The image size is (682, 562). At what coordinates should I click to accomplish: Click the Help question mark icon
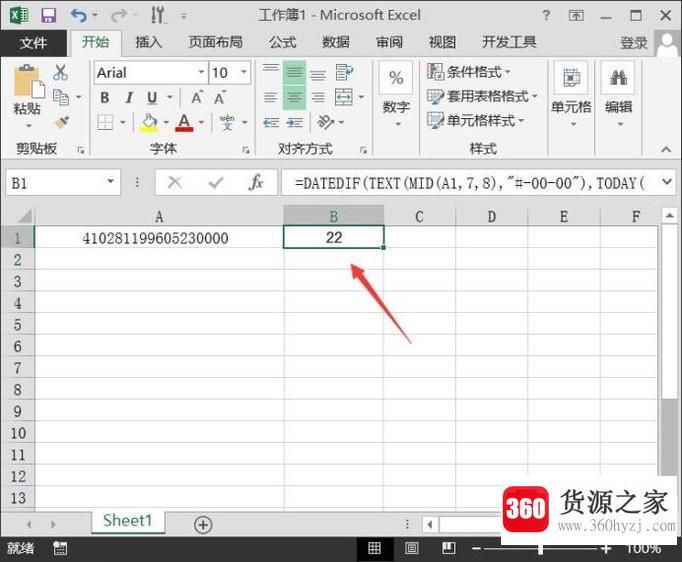coord(546,16)
